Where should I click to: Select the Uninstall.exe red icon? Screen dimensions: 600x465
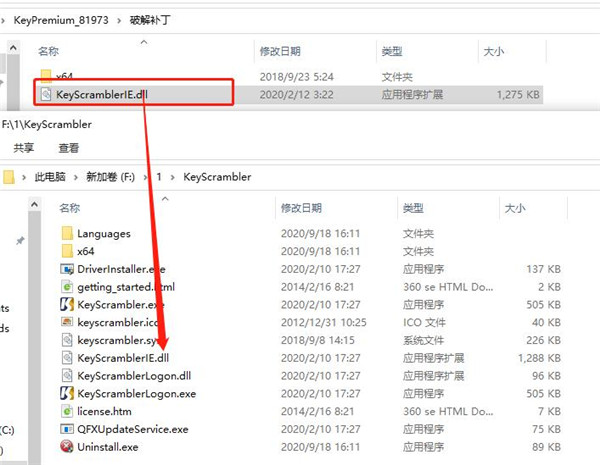point(67,447)
